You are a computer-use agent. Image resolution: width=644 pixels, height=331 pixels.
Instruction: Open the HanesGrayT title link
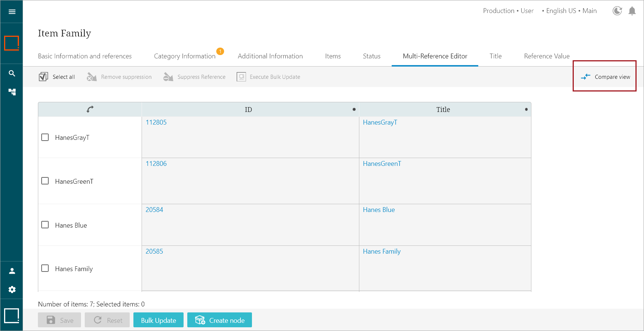380,122
